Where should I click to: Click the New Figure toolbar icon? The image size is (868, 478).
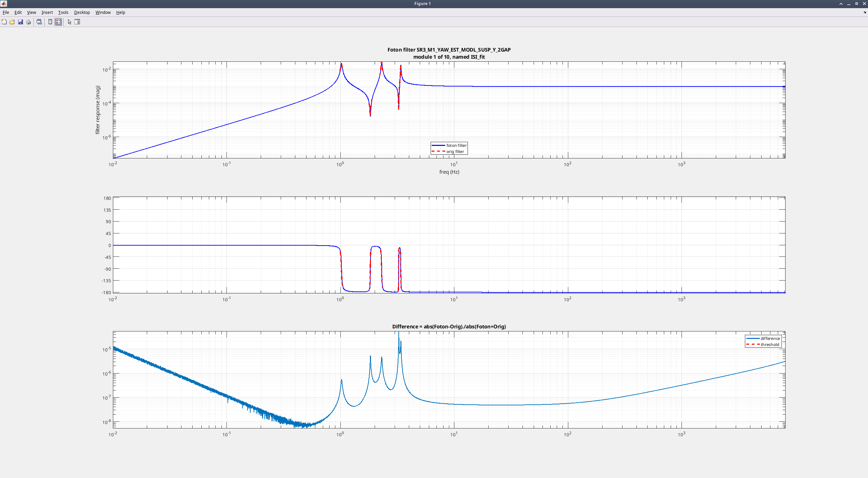point(4,22)
